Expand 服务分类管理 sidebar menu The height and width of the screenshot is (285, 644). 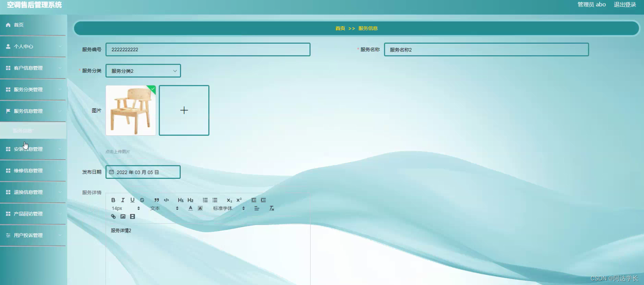point(33,89)
